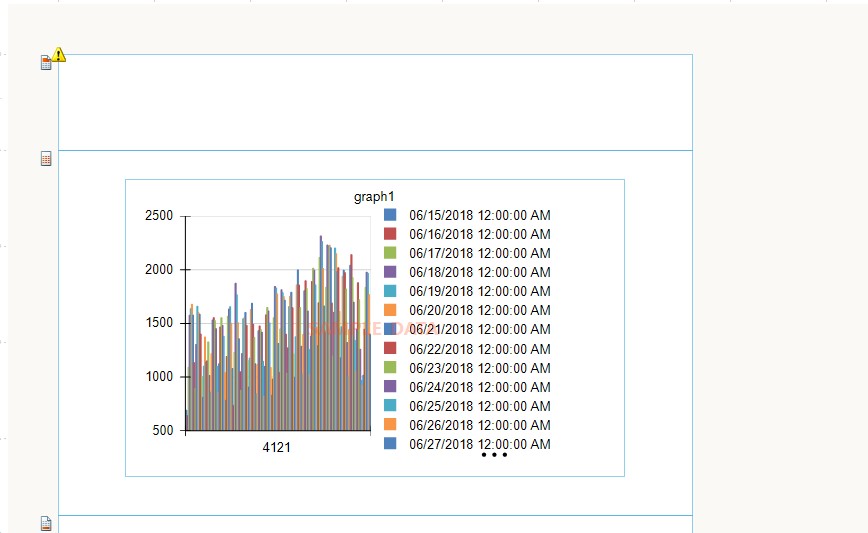Click the yellow warning triangle icon
The image size is (868, 533).
(59, 55)
